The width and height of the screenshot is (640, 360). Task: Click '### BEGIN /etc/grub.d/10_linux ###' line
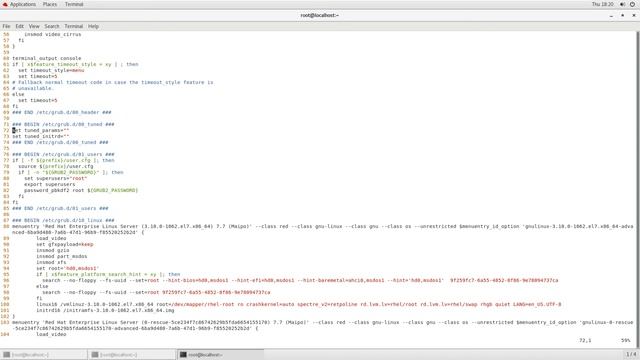coord(63,220)
